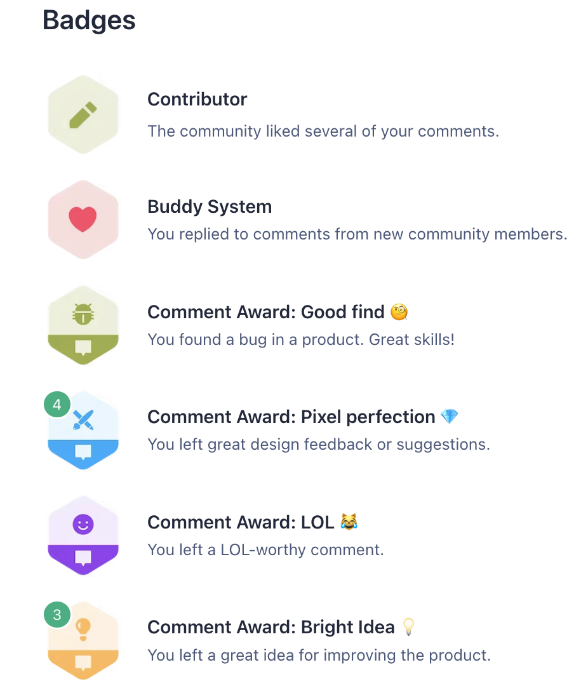Image resolution: width=588 pixels, height=700 pixels.
Task: Click the green count bubble showing 4
Action: point(57,405)
